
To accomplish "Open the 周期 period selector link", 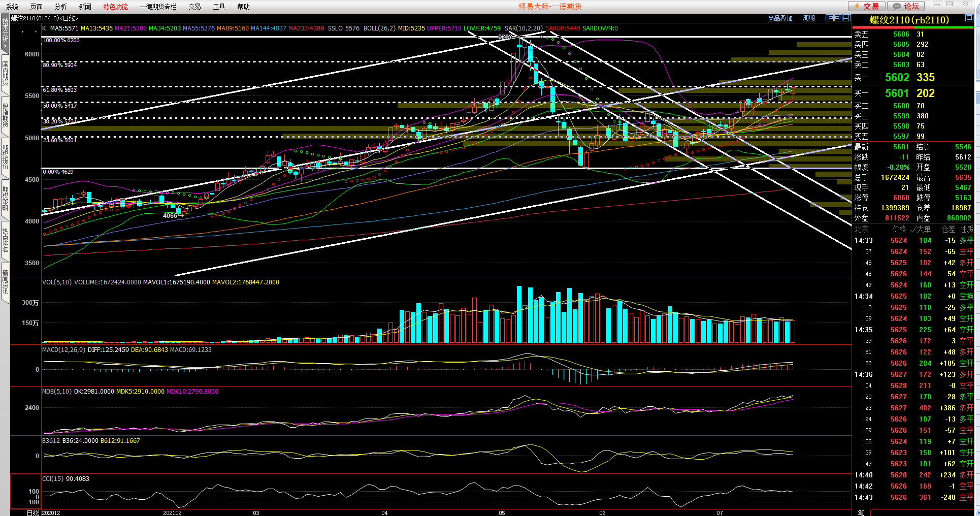I will (x=808, y=18).
